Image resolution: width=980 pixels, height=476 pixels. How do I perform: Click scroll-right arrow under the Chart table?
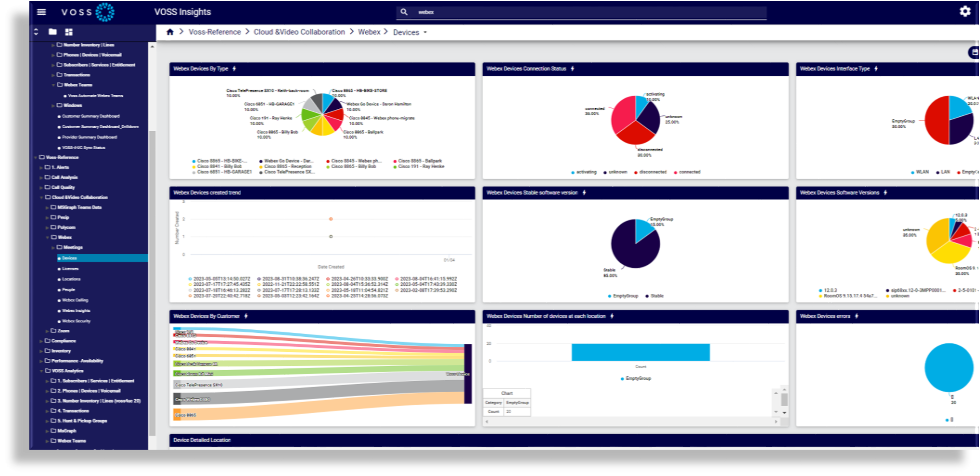coord(776,422)
